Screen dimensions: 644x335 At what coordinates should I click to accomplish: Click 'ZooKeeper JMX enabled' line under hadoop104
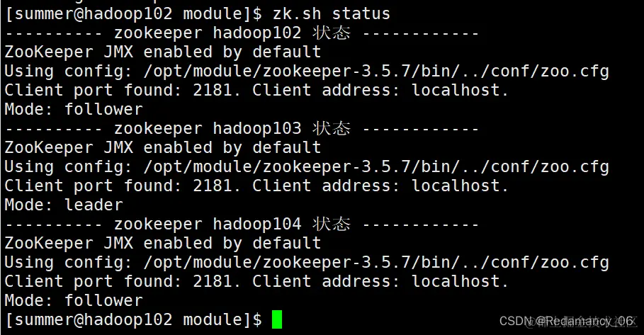click(163, 244)
